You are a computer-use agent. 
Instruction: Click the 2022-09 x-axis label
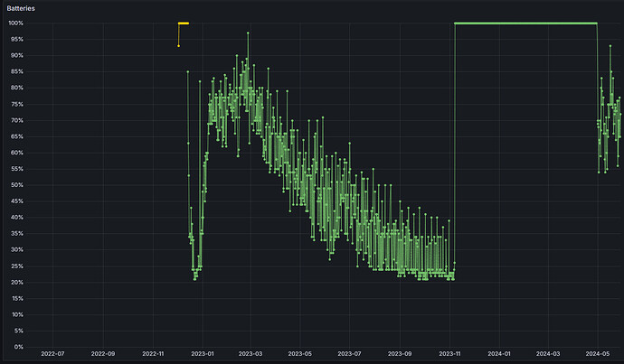pos(103,354)
